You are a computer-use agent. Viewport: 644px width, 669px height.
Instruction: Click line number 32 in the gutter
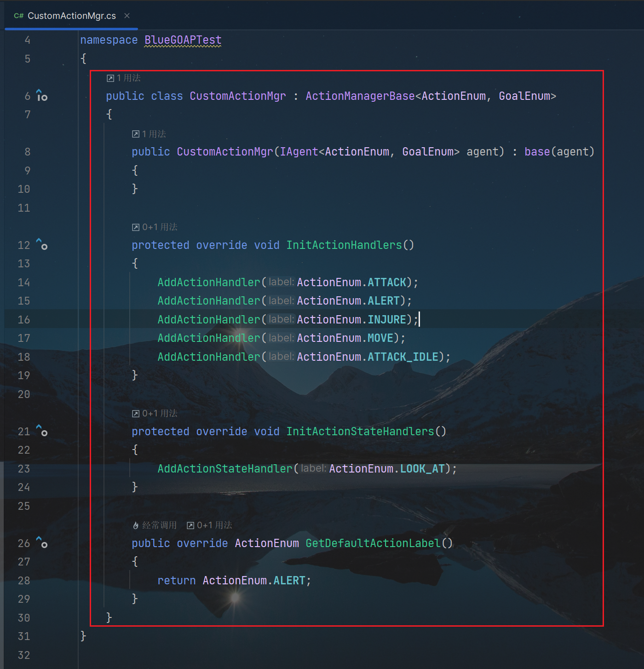(24, 655)
